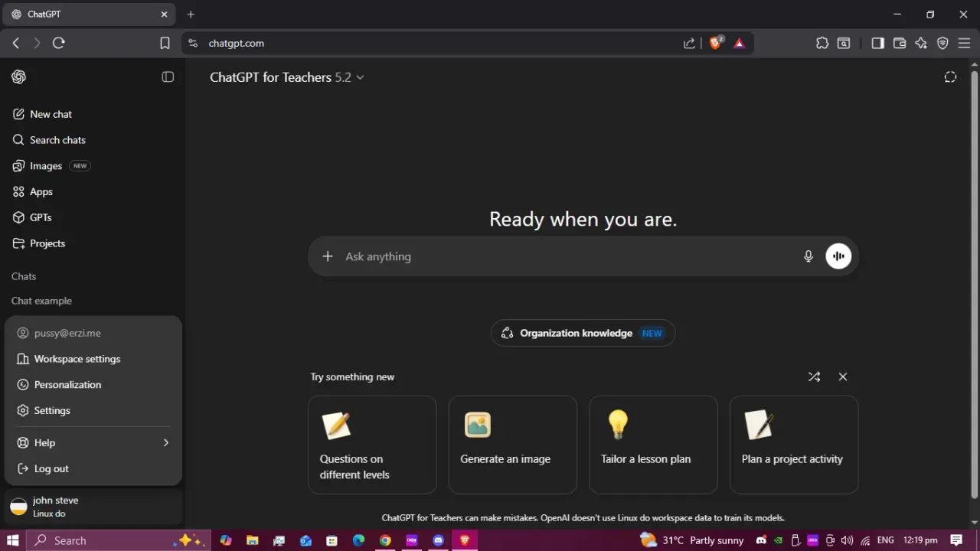Screen dimensions: 980x551
Task: Select the Generate an image card
Action: point(513,445)
